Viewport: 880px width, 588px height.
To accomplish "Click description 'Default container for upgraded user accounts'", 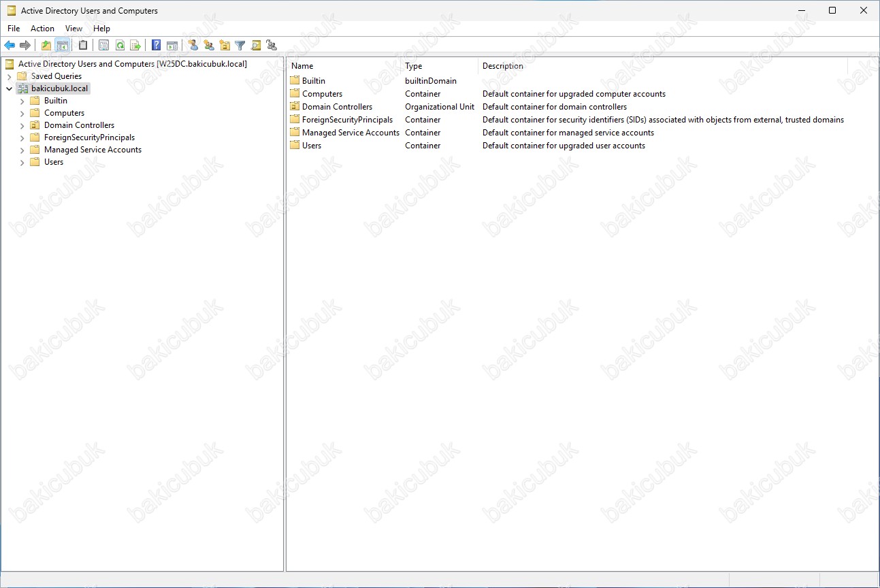I will 564,146.
